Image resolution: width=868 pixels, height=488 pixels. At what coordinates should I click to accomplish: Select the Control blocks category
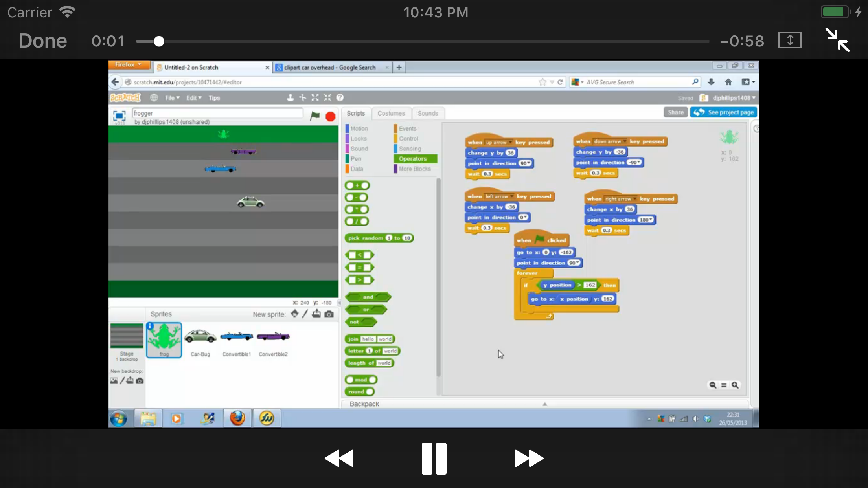408,139
